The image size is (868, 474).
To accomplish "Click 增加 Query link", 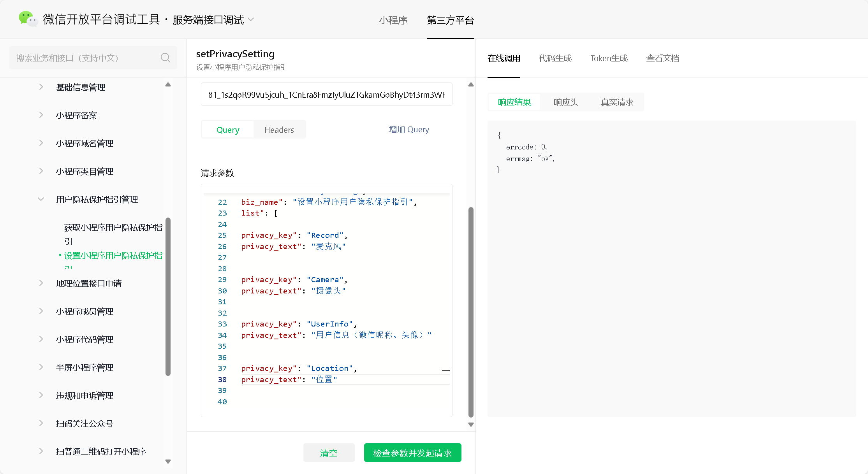I will click(x=408, y=130).
